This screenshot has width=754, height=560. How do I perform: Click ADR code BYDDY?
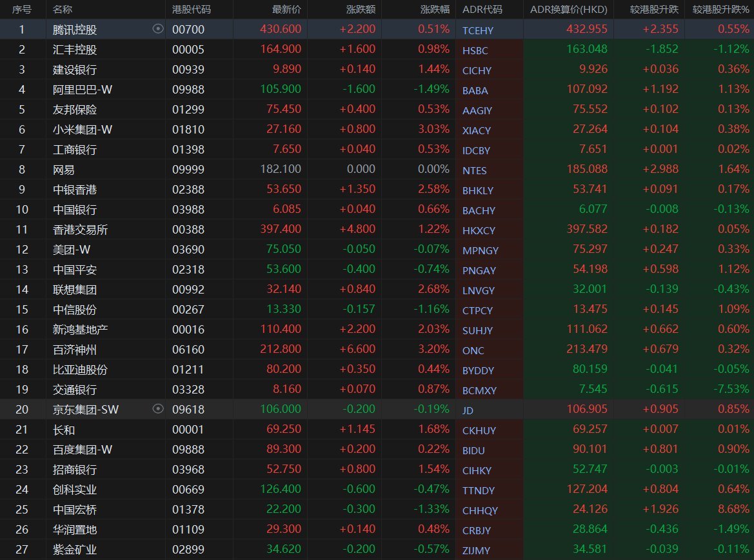pos(478,370)
